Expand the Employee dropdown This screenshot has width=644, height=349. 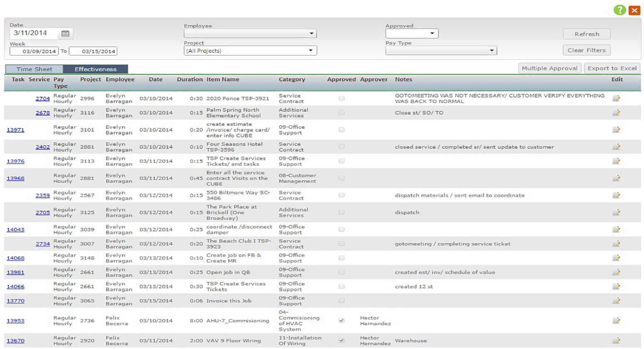(x=250, y=34)
